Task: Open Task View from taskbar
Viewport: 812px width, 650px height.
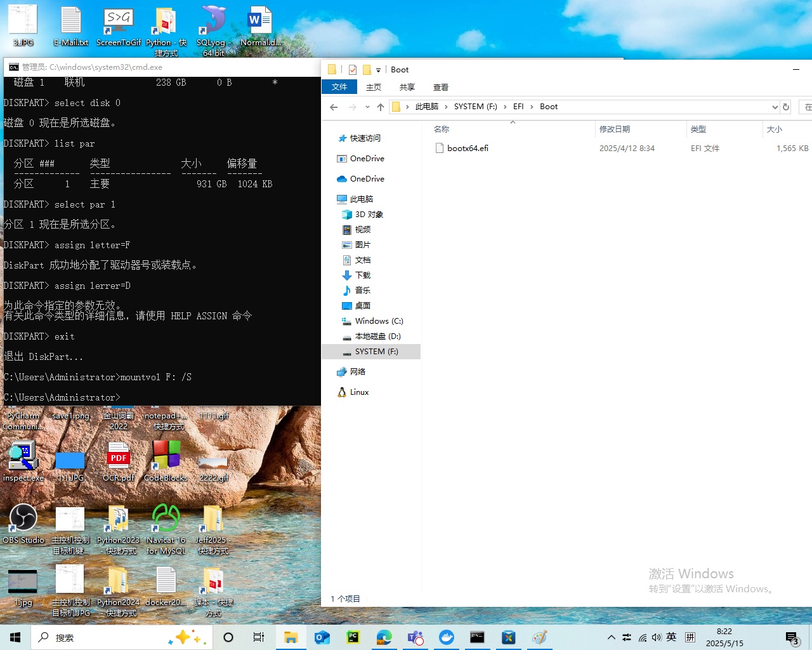Action: (x=259, y=637)
